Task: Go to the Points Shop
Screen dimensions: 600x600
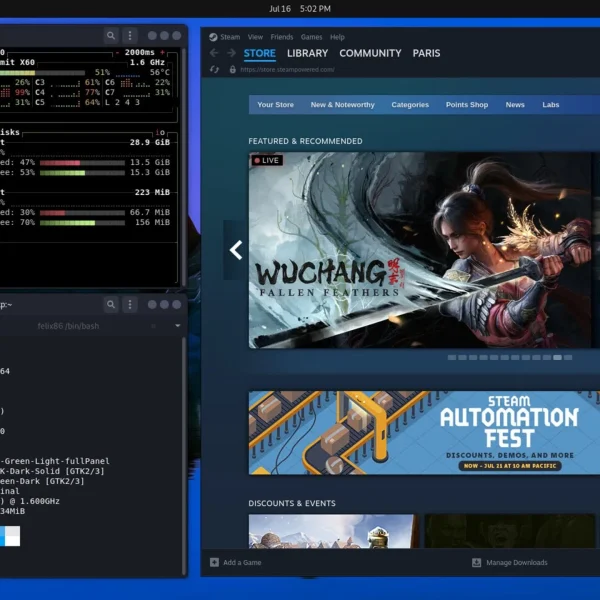Action: (466, 105)
